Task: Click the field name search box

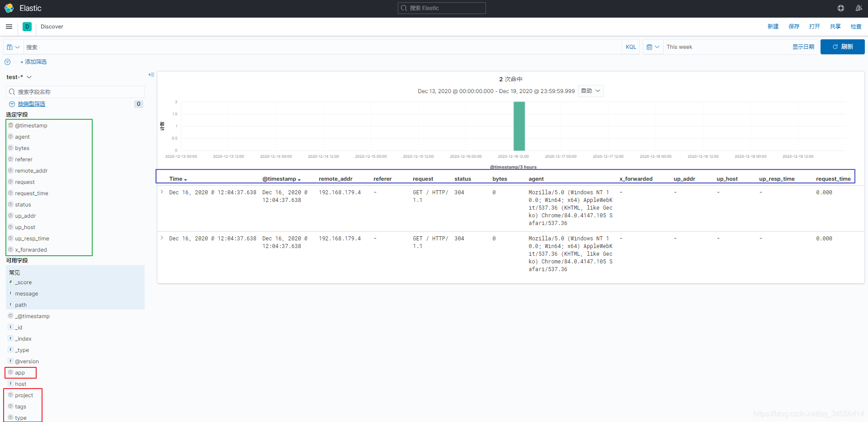Action: click(x=75, y=92)
